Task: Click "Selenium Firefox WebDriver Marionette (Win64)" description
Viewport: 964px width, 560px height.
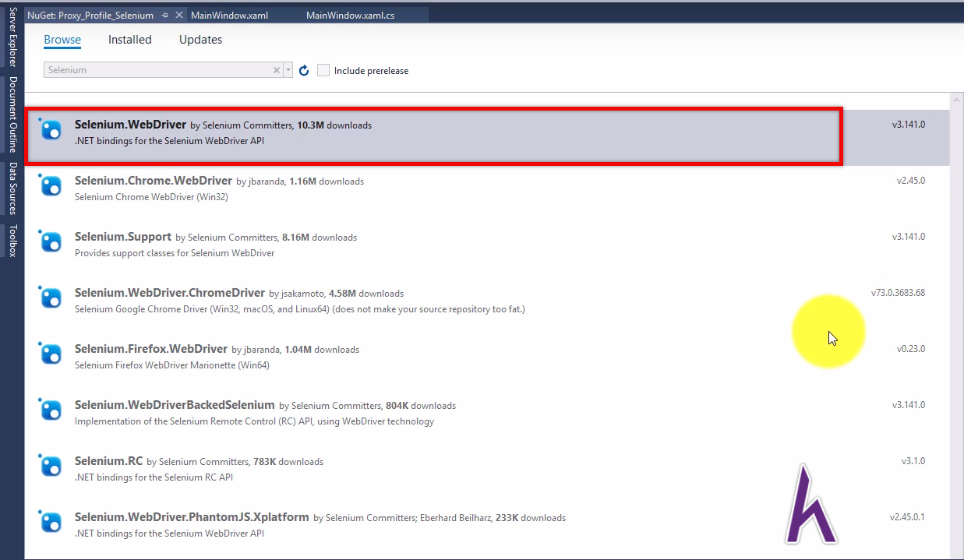Action: pos(172,365)
